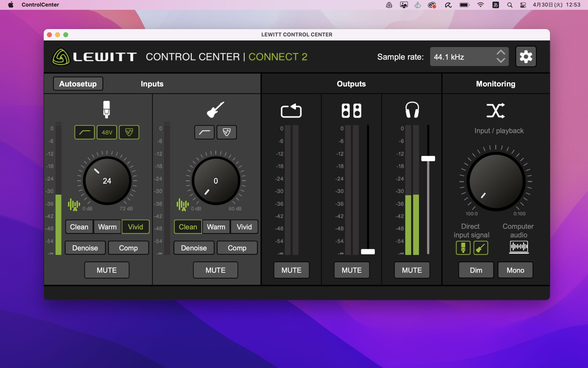The height and width of the screenshot is (368, 588).
Task: Select Vivid mode on microphone input
Action: click(x=136, y=227)
